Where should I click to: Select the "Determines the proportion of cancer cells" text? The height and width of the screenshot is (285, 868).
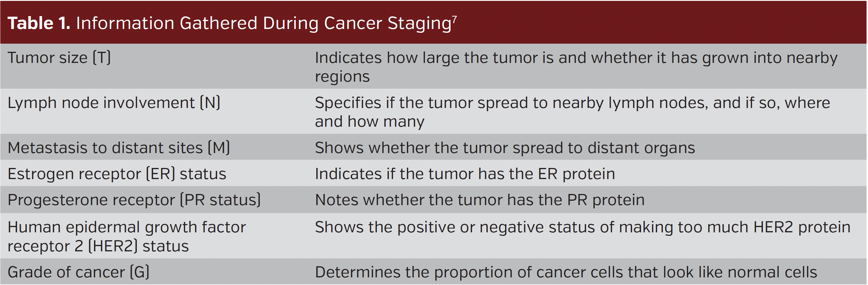click(566, 272)
